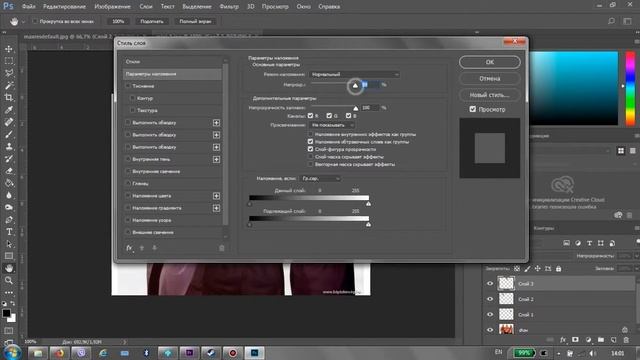This screenshot has width=640, height=360.
Task: Toggle the Просмотр preview checkbox
Action: click(473, 109)
